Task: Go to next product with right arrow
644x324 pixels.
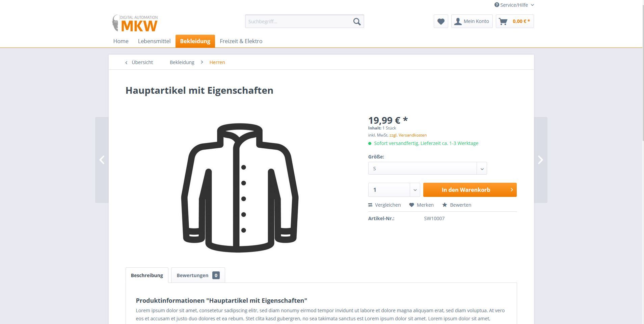Action: 540,160
